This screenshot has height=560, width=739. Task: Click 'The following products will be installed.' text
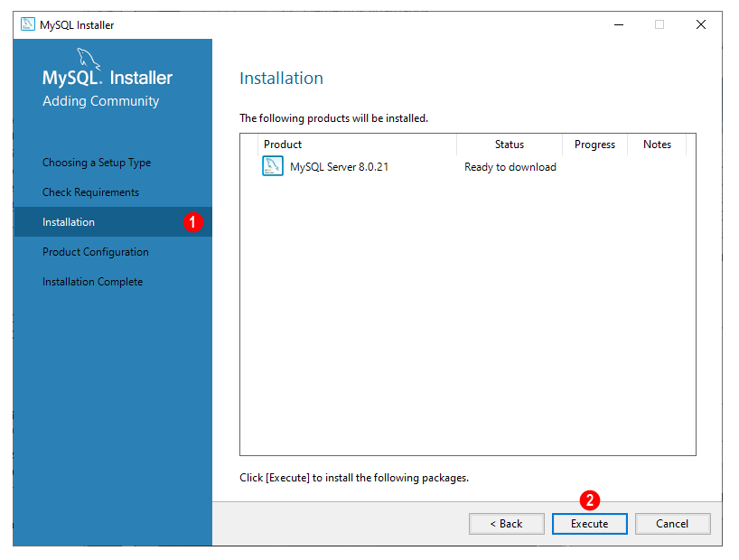[x=333, y=118]
